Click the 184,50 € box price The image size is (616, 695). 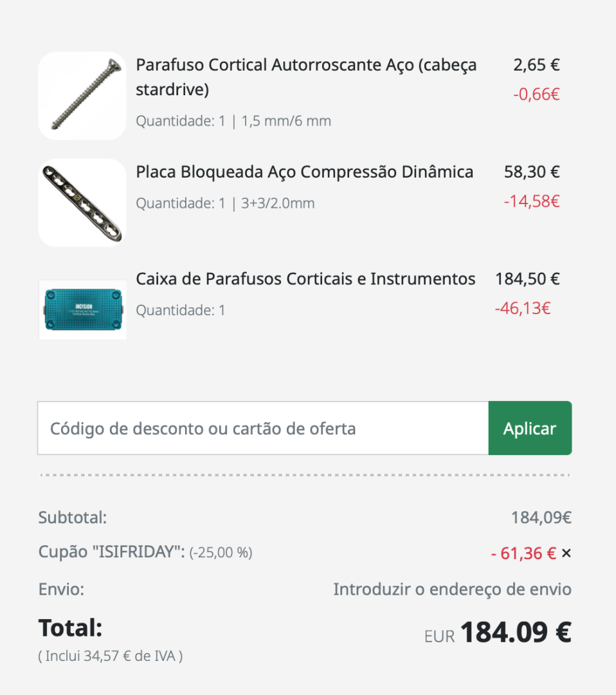(527, 279)
